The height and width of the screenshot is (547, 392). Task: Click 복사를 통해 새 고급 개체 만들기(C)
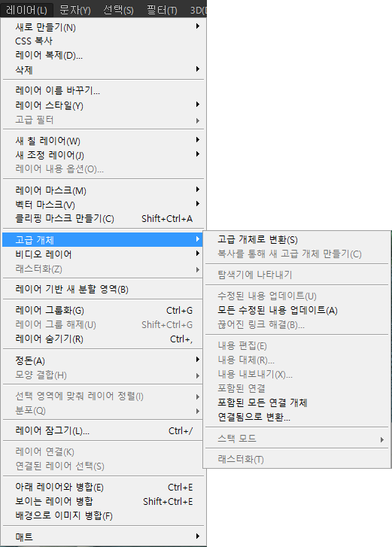[296, 254]
